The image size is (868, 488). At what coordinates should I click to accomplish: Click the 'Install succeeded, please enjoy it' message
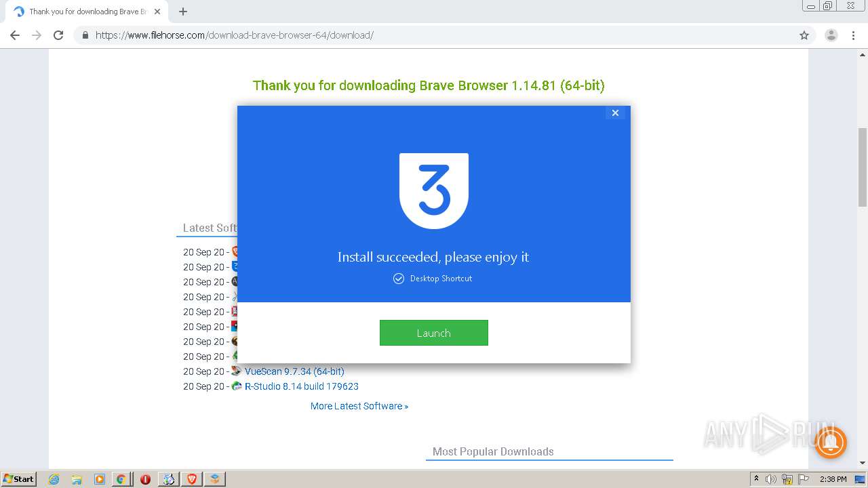click(433, 257)
